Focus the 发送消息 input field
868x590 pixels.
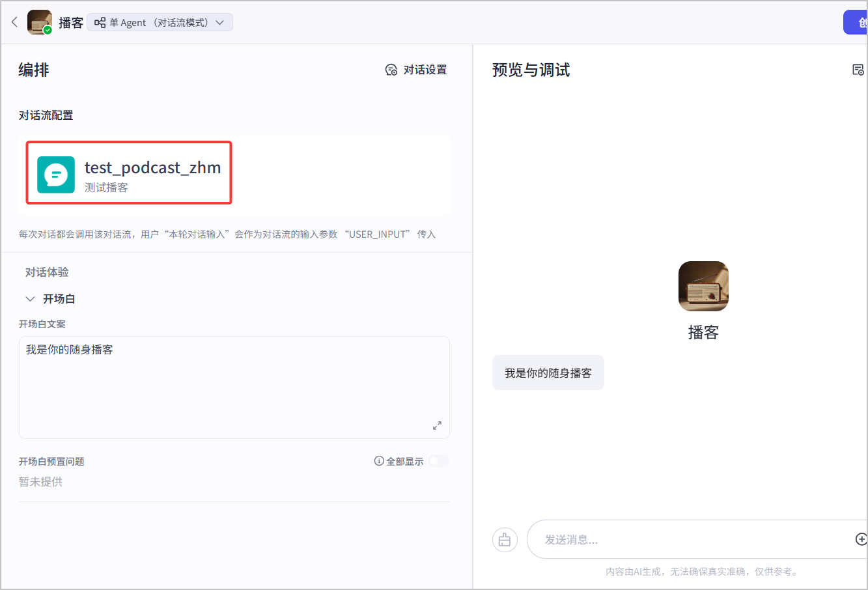[690, 539]
